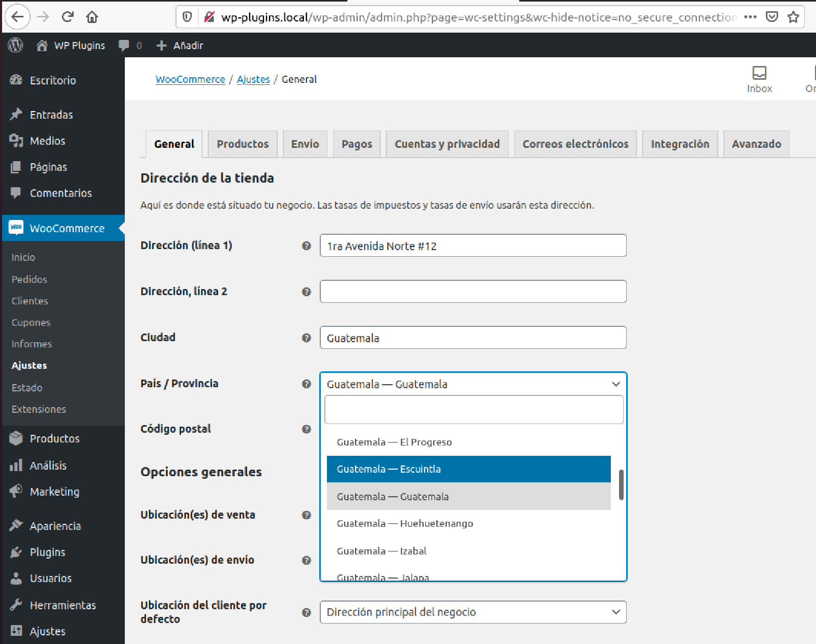Select Guatemala — Izabal option
The width and height of the screenshot is (816, 644).
pyautogui.click(x=469, y=551)
